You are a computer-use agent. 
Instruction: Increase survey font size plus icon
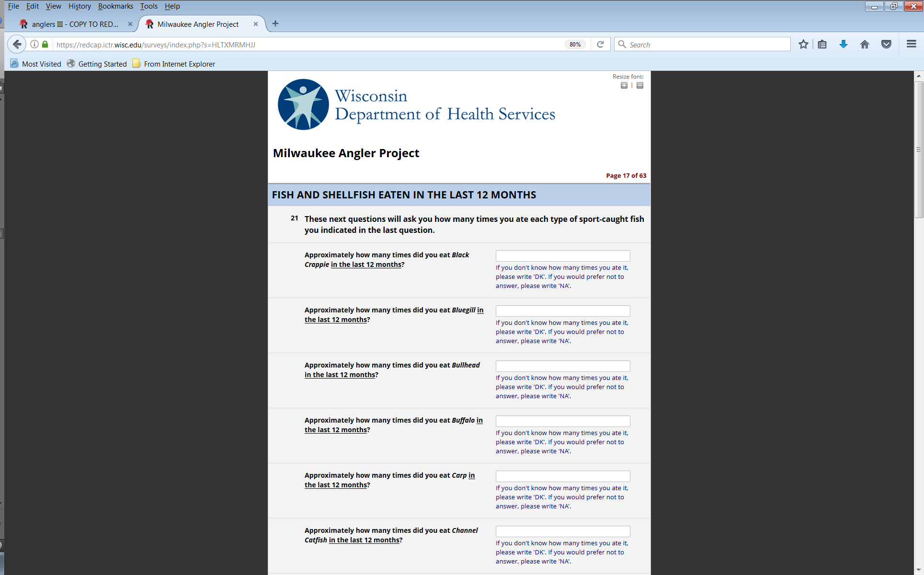(624, 85)
